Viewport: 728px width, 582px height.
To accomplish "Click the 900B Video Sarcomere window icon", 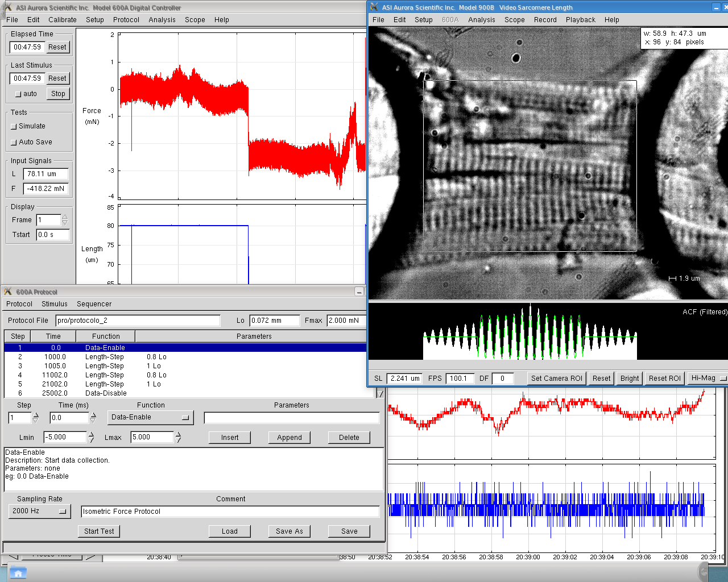I will pyautogui.click(x=374, y=7).
